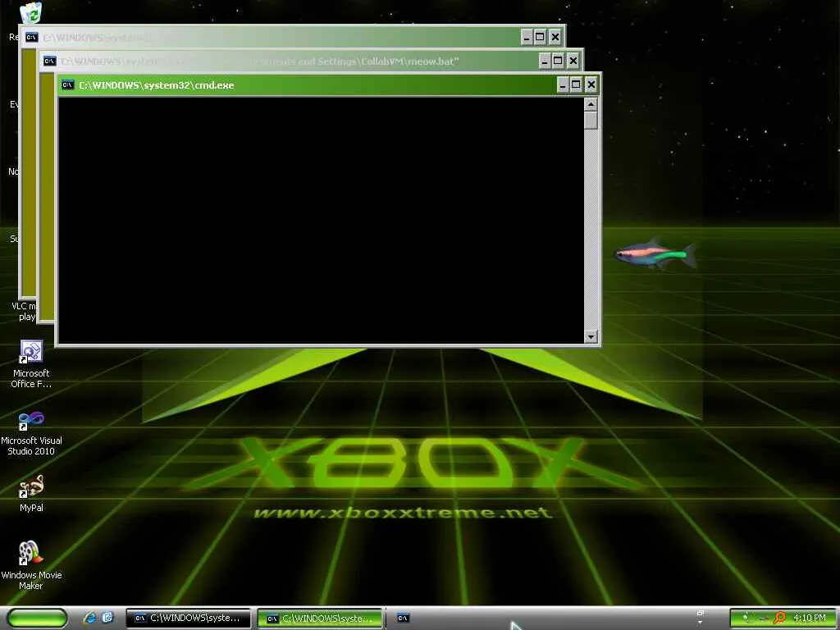Click the green highlighted cmd taskbar button
The image size is (840, 630).
point(321,619)
